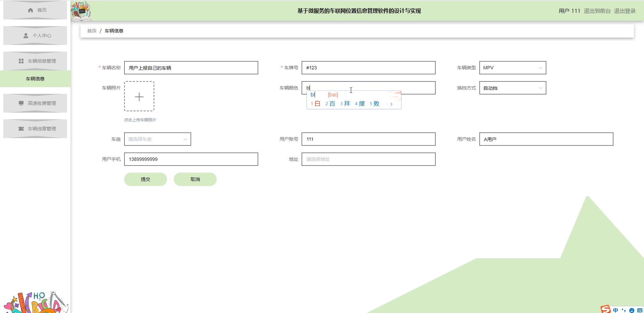Click the 取消 cancel button

(x=195, y=179)
